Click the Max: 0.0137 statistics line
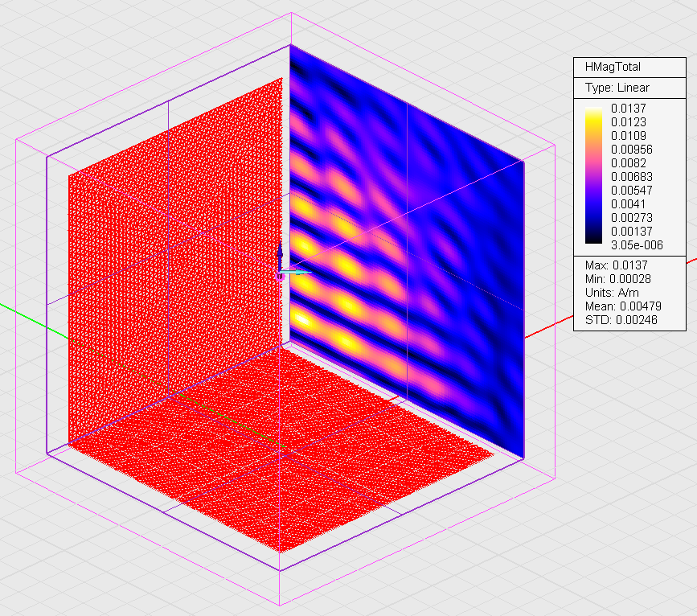697x616 pixels. (x=616, y=265)
